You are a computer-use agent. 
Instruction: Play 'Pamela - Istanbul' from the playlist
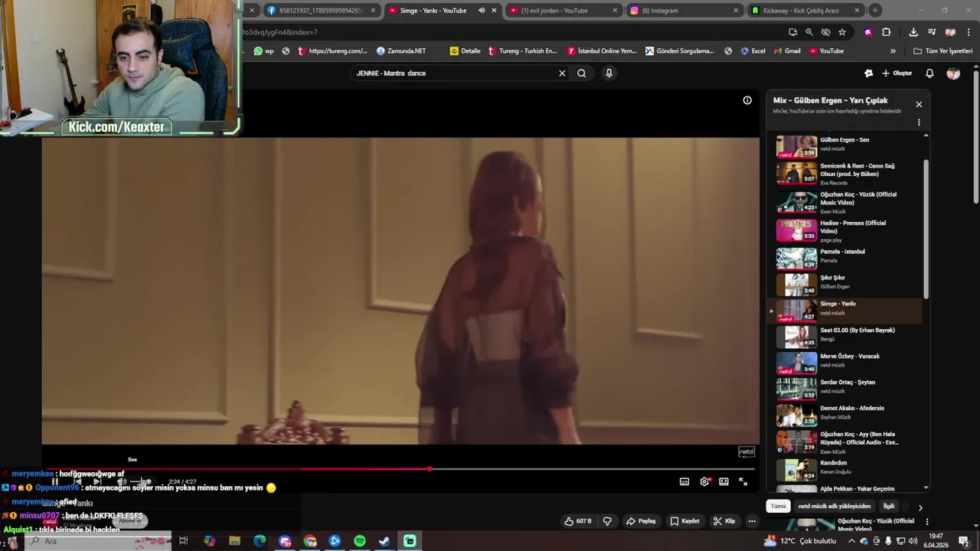pos(847,258)
